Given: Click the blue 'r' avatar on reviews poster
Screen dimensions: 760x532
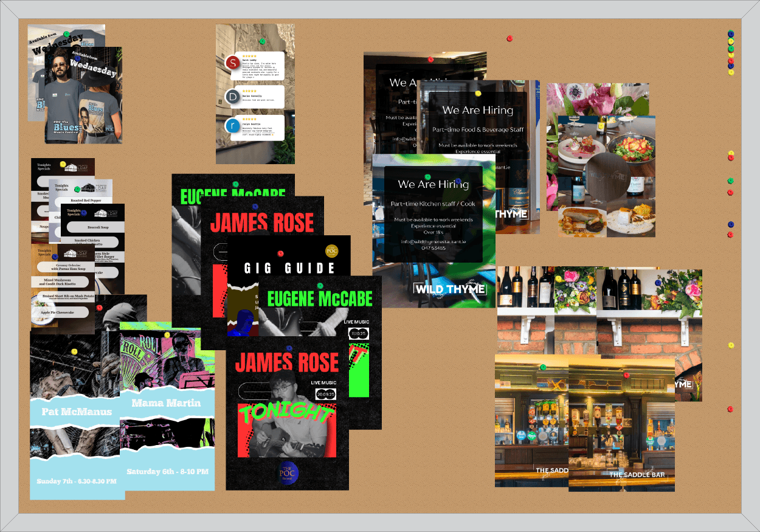Looking at the screenshot, I should (232, 126).
